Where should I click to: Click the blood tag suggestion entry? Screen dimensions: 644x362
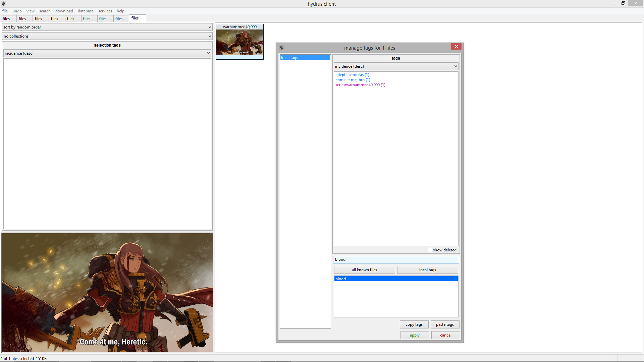click(x=396, y=279)
